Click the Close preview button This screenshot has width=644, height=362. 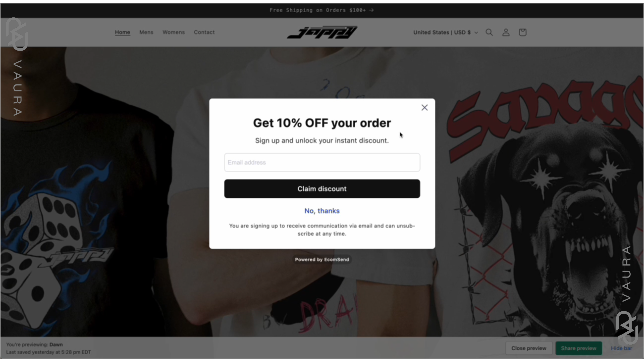click(529, 348)
